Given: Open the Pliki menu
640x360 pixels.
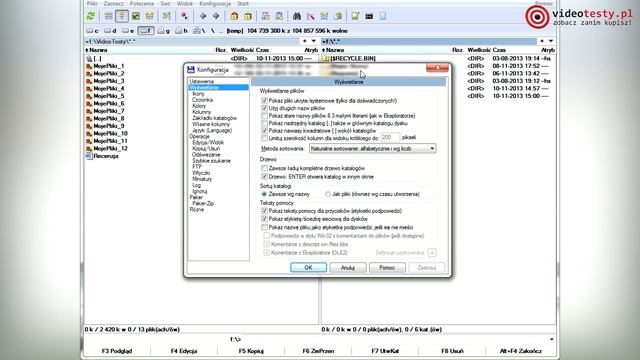Looking at the screenshot, I should [92, 4].
